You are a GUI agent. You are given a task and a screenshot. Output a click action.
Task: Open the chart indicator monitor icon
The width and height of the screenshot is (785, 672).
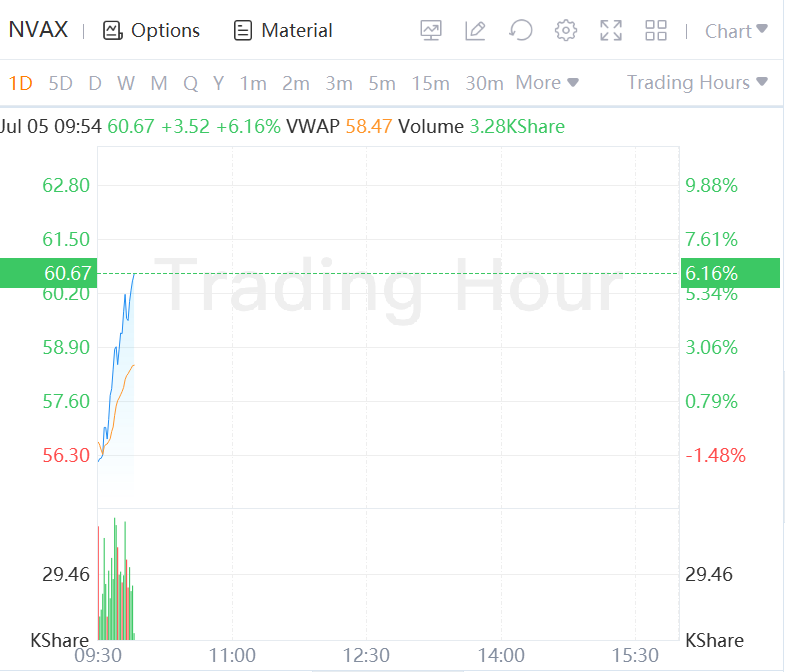(x=431, y=31)
